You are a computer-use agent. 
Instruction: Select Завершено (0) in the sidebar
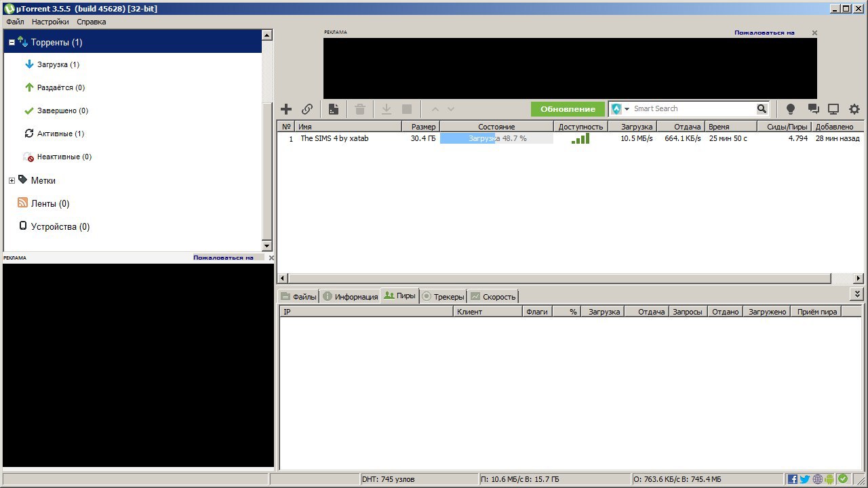pyautogui.click(x=62, y=111)
